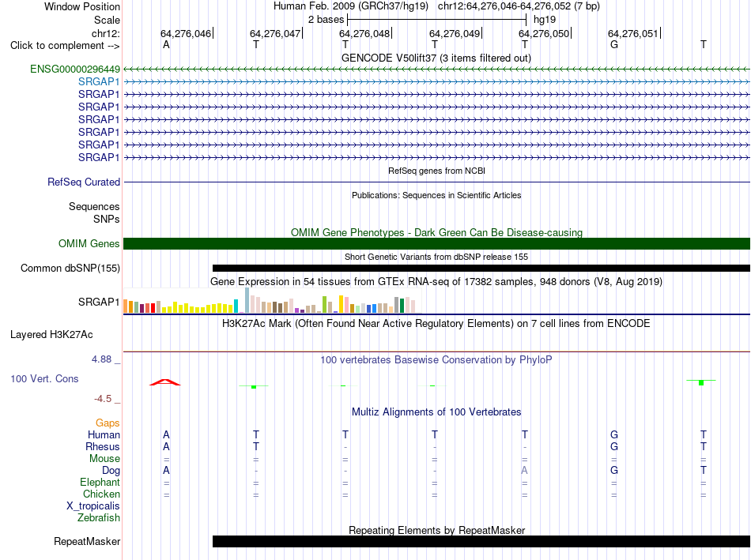
Task: Click base 'G' in the complement sequence row
Action: click(614, 45)
